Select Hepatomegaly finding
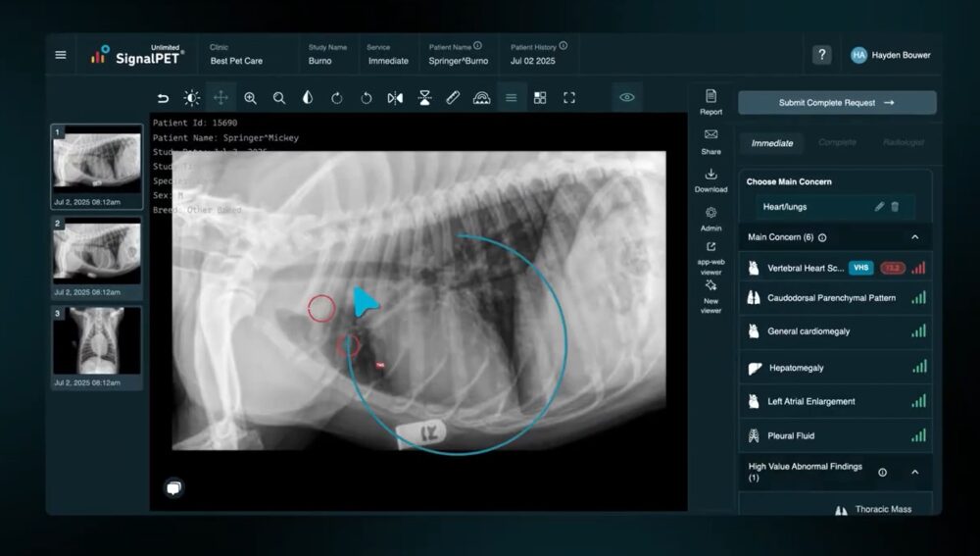 pyautogui.click(x=836, y=368)
